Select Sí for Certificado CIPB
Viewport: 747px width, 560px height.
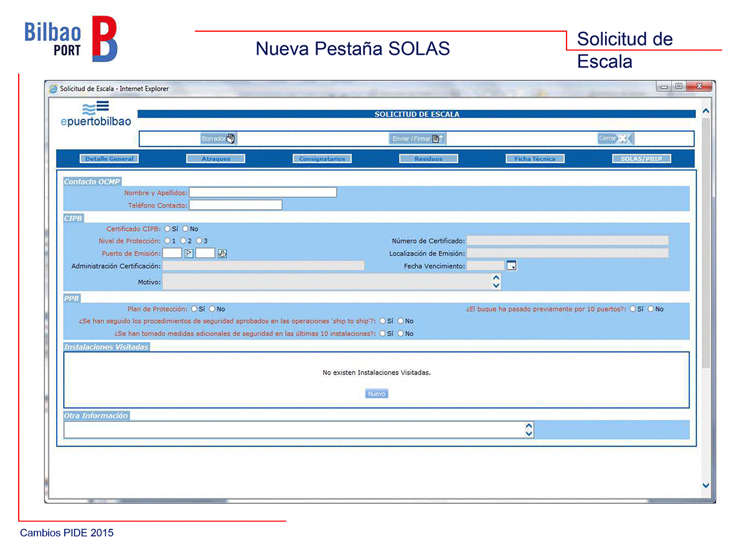tap(167, 229)
